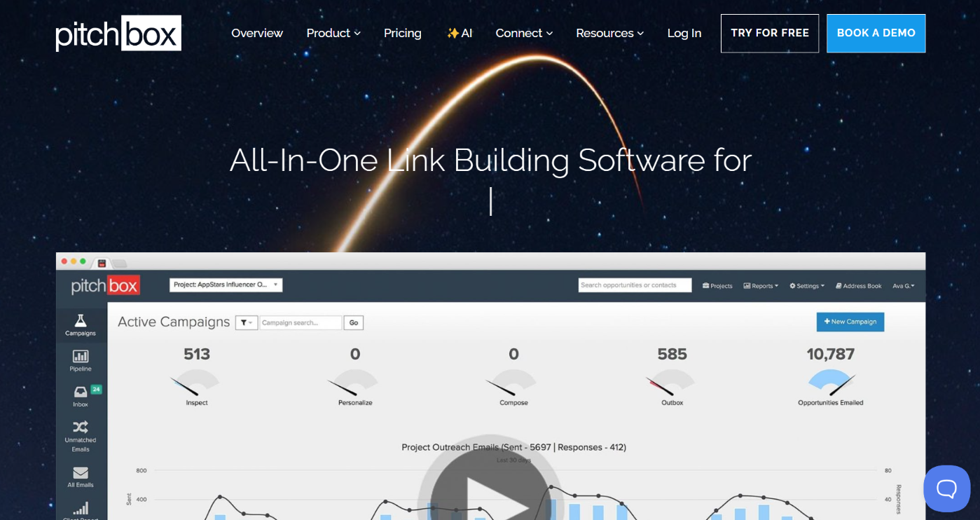
Task: Click the Campaigns flask icon in sidebar
Action: pyautogui.click(x=81, y=321)
